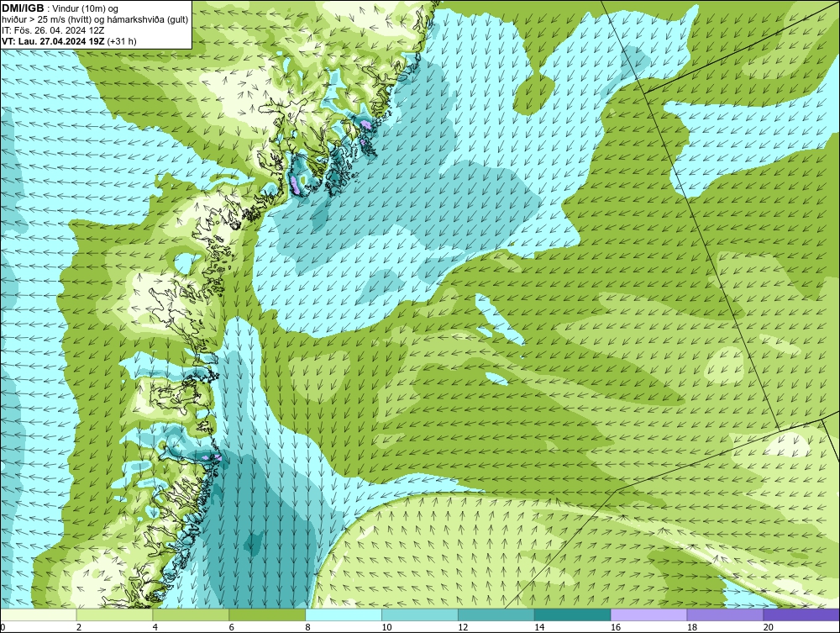The height and width of the screenshot is (633, 840).
Task: Click the legend scale label '8'
Action: tap(308, 627)
